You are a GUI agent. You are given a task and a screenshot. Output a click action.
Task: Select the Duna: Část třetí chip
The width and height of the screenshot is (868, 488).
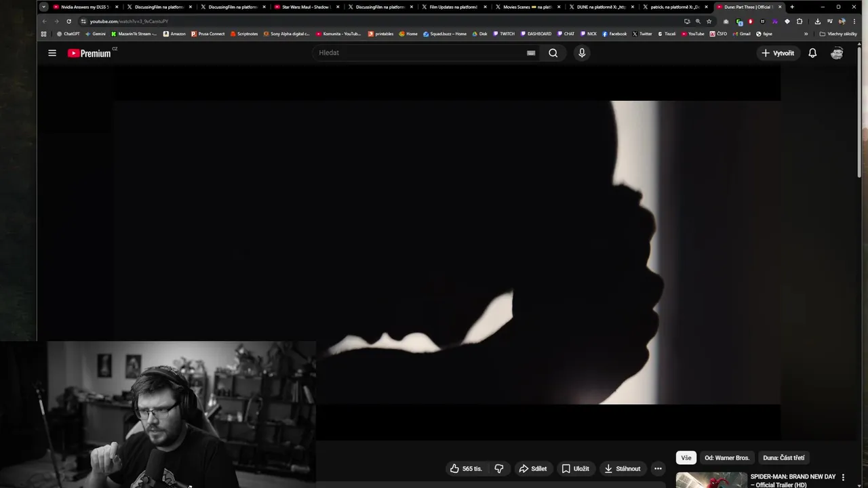[784, 457]
